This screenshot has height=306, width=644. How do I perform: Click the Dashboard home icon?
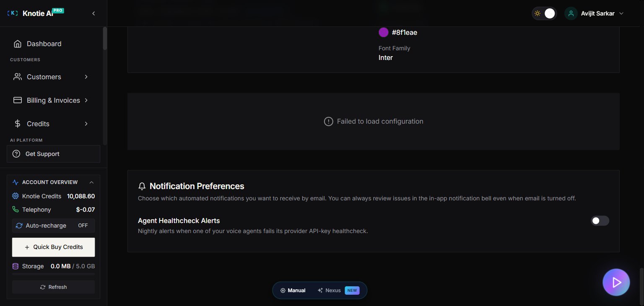click(x=18, y=44)
